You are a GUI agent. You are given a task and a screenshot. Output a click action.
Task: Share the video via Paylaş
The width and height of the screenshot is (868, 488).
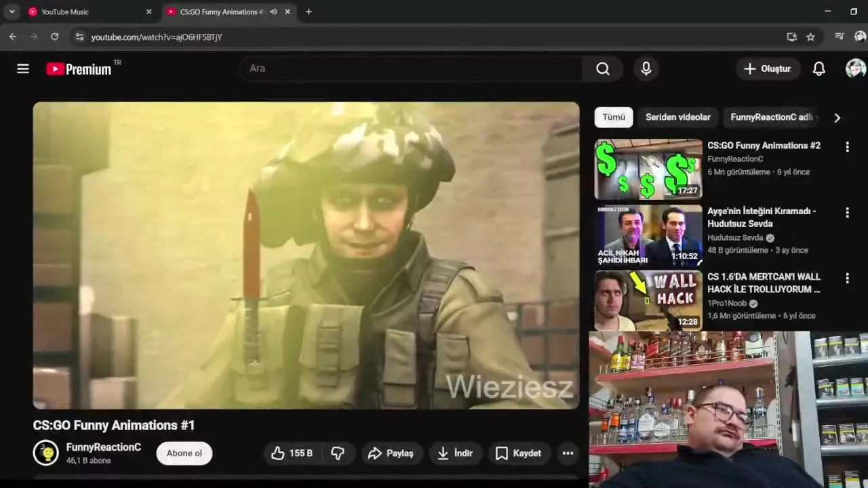tap(391, 453)
